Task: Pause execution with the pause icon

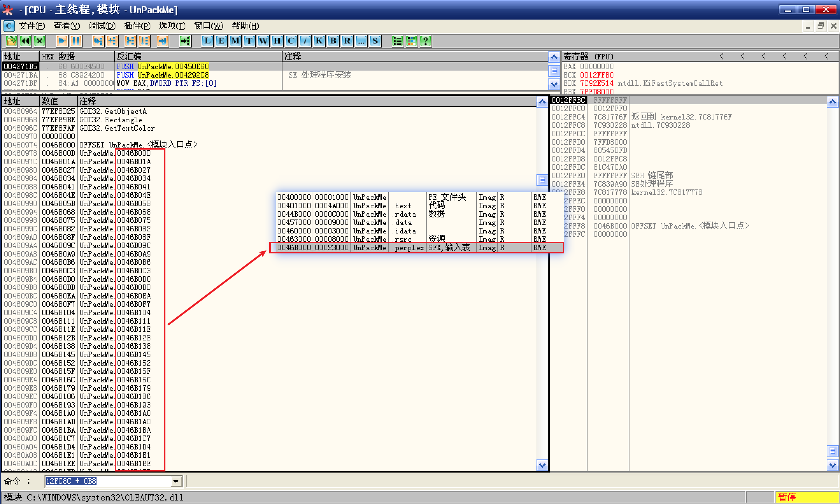Action: [76, 41]
